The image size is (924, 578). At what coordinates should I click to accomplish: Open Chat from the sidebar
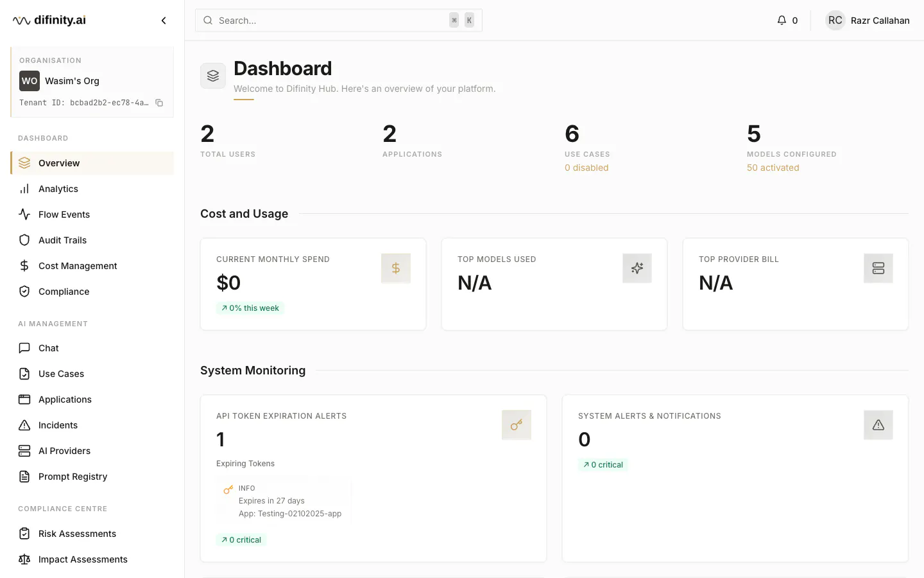pos(92,348)
